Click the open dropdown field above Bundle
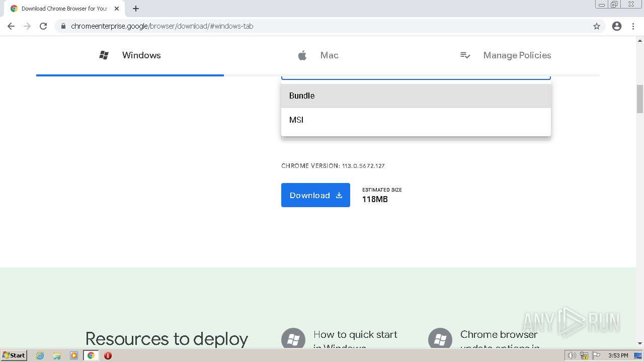644x362 pixels. pos(416,77)
